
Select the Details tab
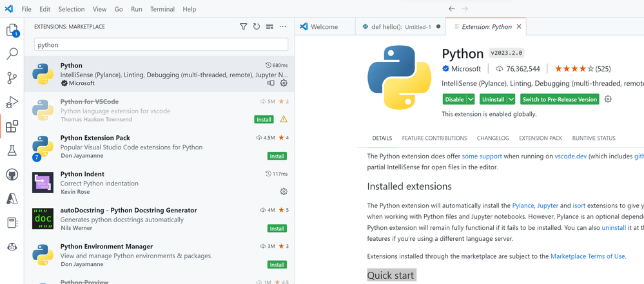point(382,138)
